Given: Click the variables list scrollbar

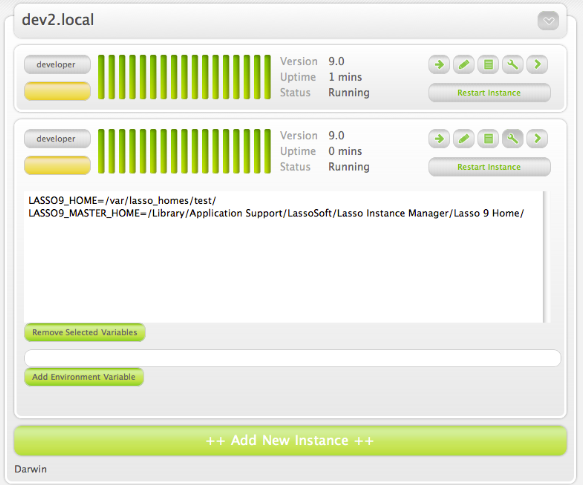Looking at the screenshot, I should pos(547,257).
